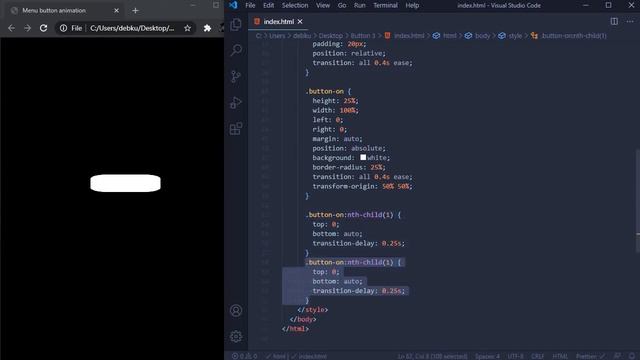Expand the Users breadcrumb folder
This screenshot has width=640, height=360.
[277, 36]
